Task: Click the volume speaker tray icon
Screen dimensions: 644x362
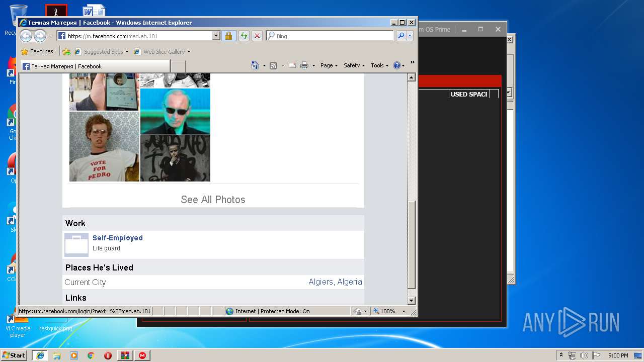Action: (584, 355)
